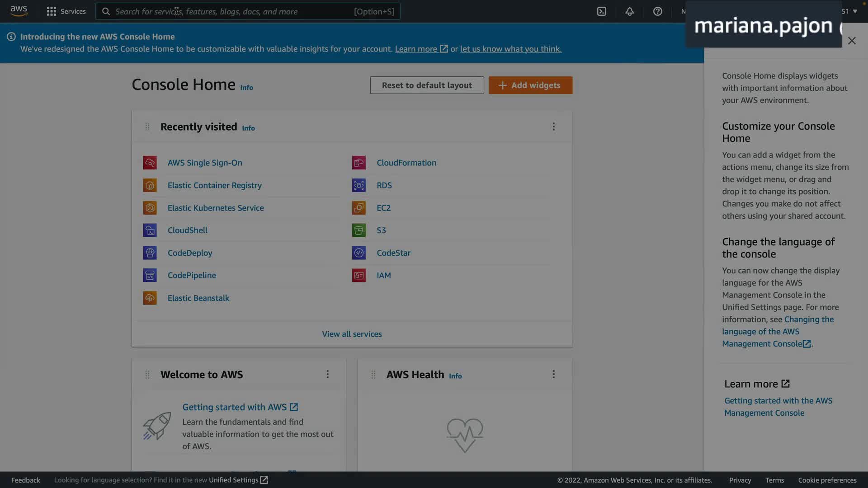Expand the account dropdown arrow at top right

tap(855, 11)
